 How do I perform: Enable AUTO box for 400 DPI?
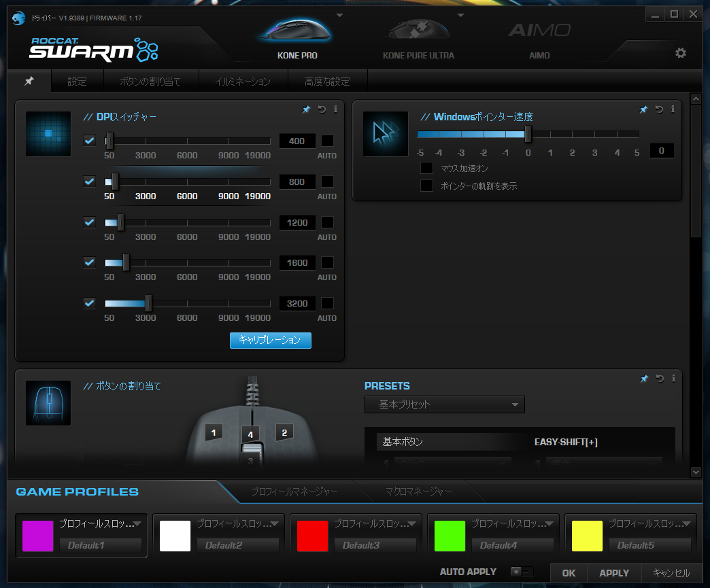[x=327, y=141]
